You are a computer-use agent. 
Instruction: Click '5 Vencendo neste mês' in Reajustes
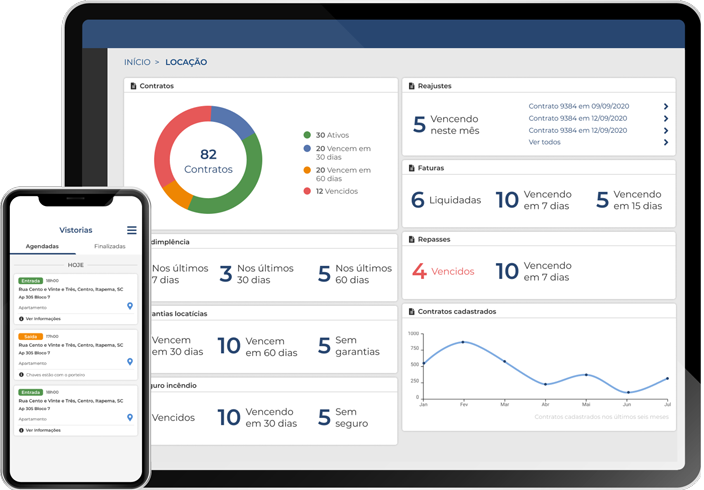click(x=446, y=124)
